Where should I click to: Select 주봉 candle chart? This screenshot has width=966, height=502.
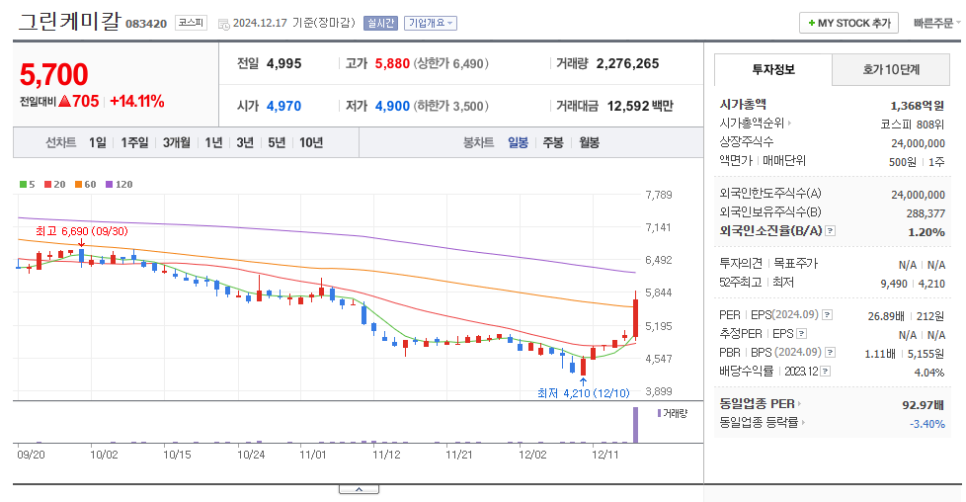pyautogui.click(x=553, y=143)
